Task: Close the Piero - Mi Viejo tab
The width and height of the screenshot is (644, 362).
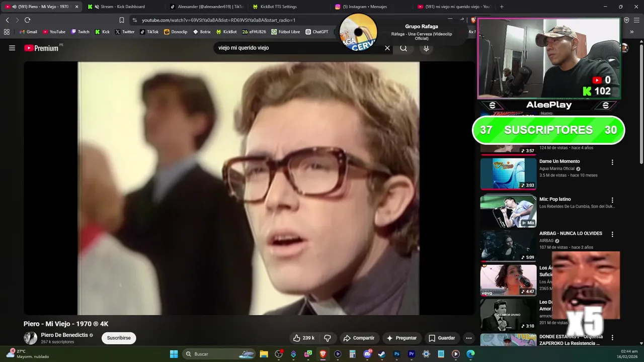Action: 76,7
